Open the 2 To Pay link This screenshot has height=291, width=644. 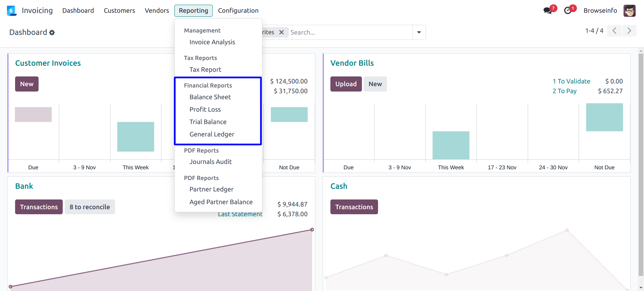coord(565,91)
